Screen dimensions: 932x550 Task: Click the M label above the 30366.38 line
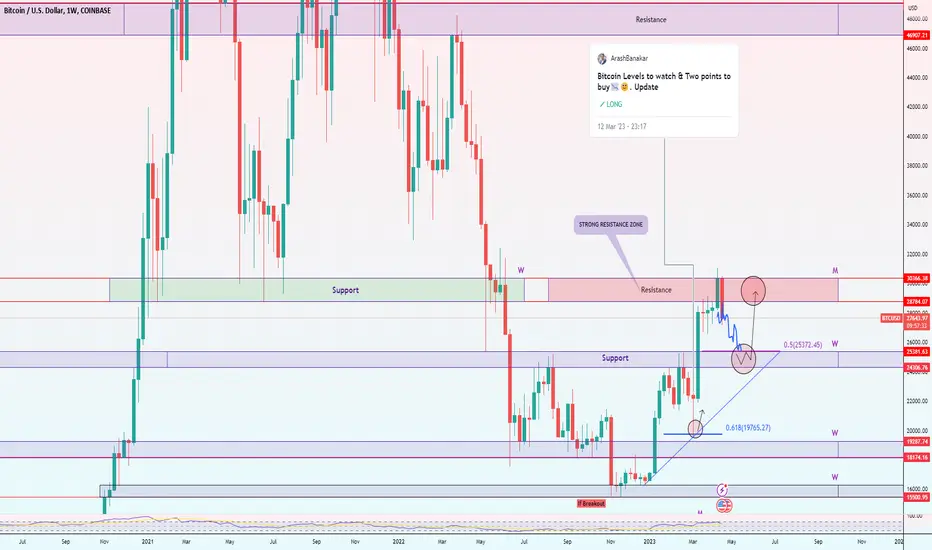tap(835, 271)
